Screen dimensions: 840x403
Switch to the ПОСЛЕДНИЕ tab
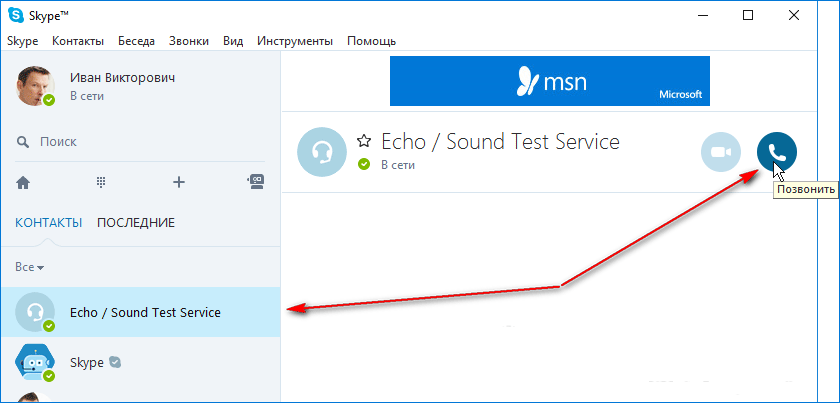coord(136,222)
